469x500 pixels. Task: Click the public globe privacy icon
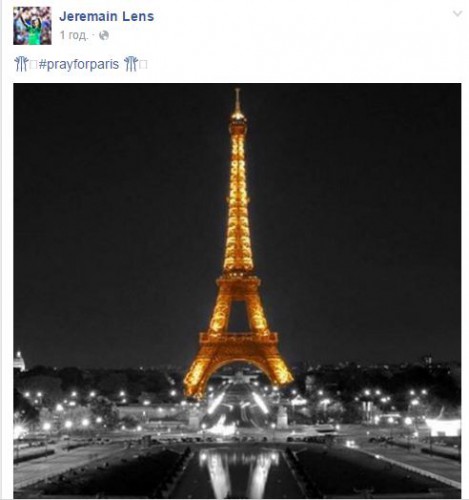pos(104,35)
